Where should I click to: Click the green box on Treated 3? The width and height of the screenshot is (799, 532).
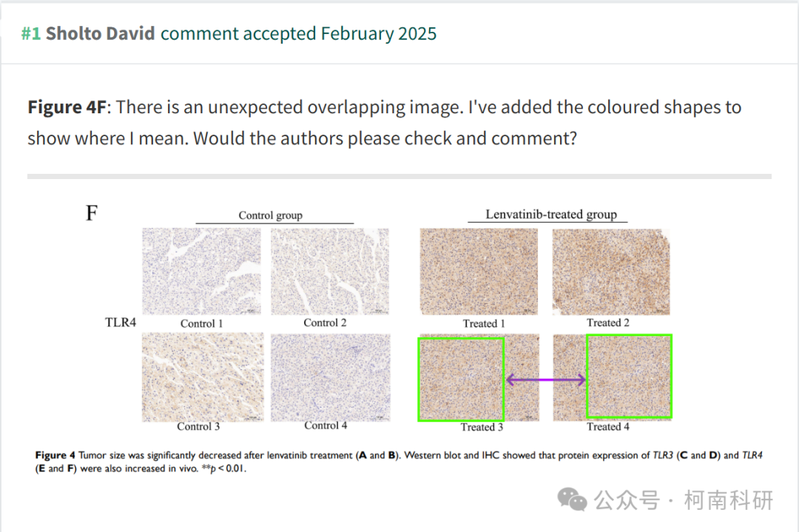point(461,379)
